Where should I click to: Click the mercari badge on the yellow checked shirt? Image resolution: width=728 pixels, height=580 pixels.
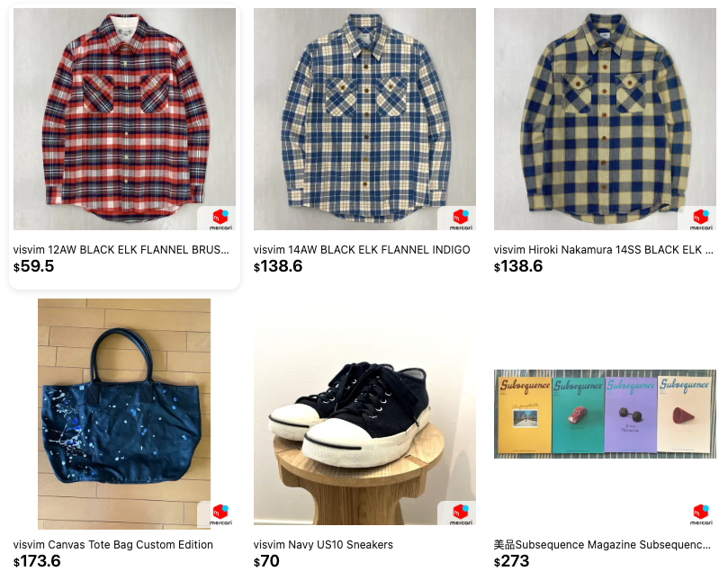tap(701, 219)
